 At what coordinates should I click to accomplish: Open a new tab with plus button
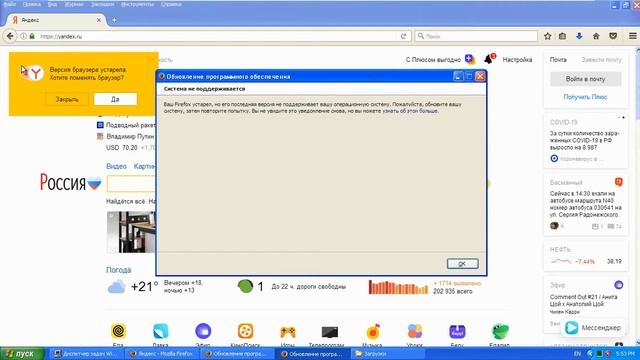pos(114,20)
